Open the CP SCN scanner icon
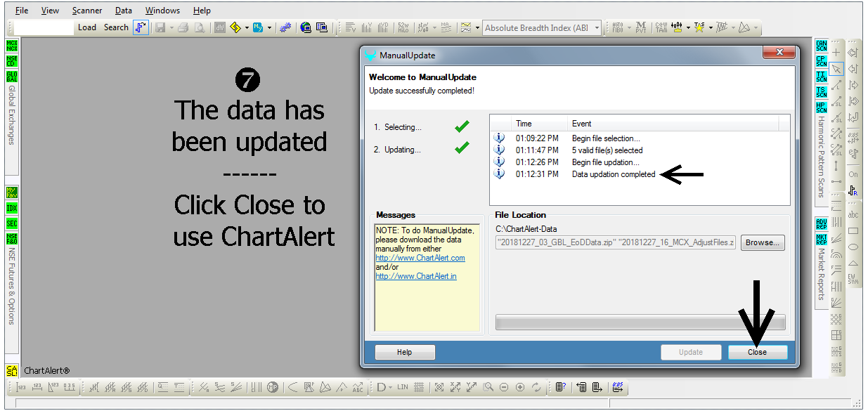868x411 pixels. tap(821, 61)
